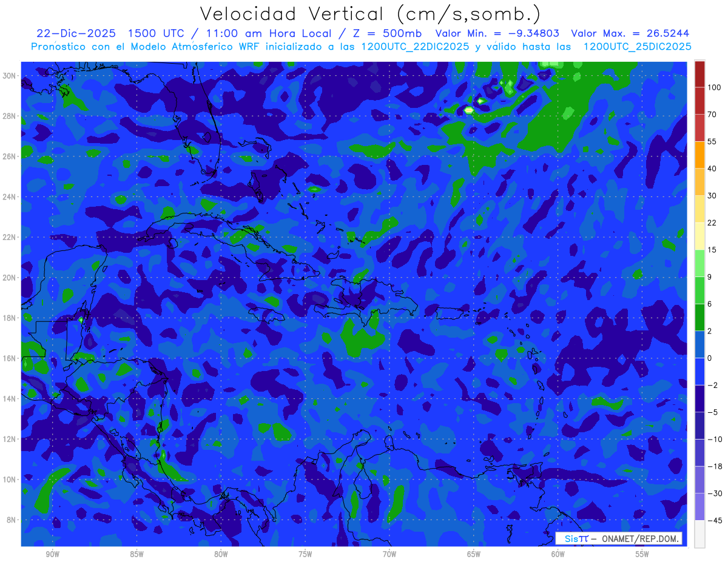Viewport: 728px width, 562px height.
Task: Click the '-45' value on the color scale
Action: click(714, 520)
